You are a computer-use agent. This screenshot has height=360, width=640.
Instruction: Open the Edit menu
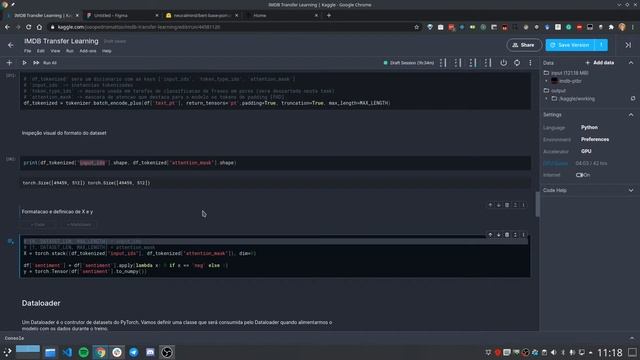(x=40, y=51)
